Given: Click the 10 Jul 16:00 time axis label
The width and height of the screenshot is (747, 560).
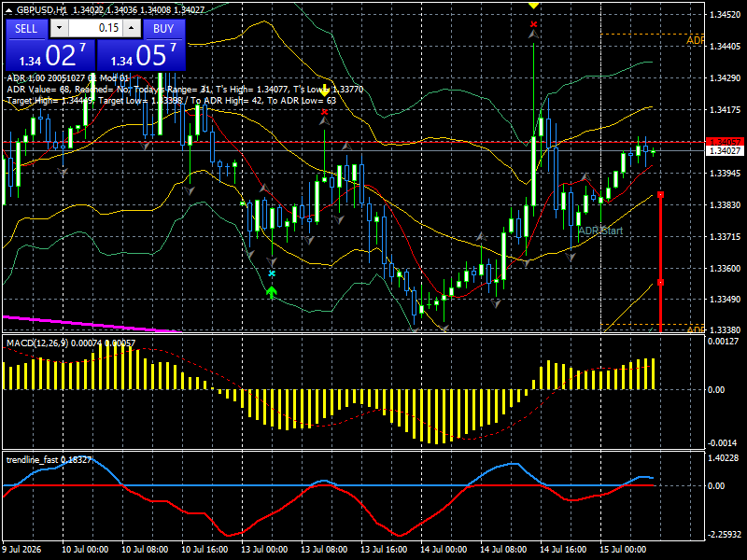Looking at the screenshot, I should coord(204,550).
